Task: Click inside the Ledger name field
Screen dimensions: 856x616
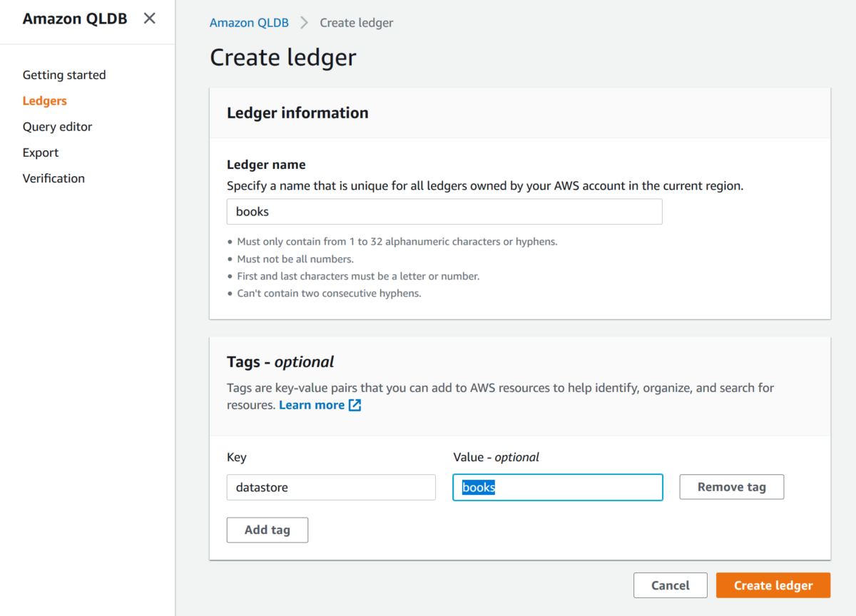Action: [444, 211]
